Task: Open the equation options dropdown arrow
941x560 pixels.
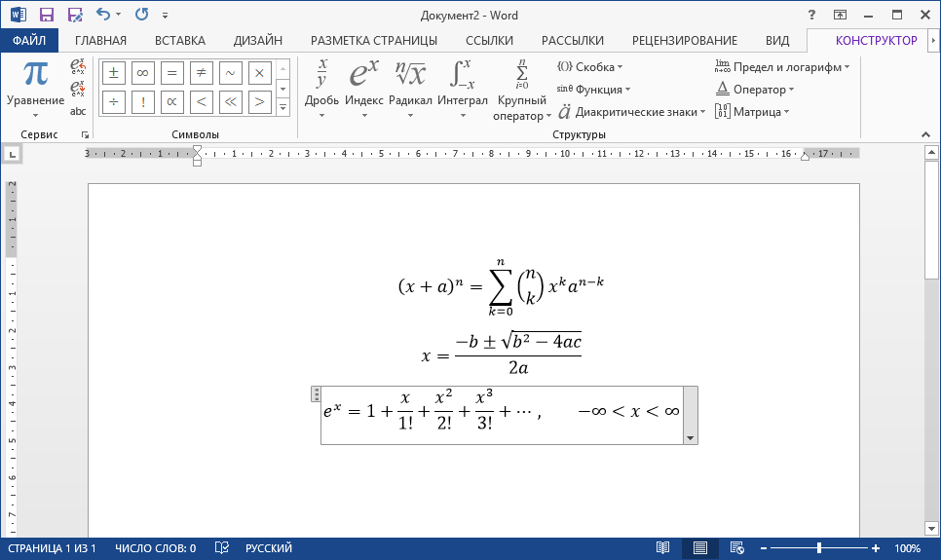Action: [x=690, y=437]
